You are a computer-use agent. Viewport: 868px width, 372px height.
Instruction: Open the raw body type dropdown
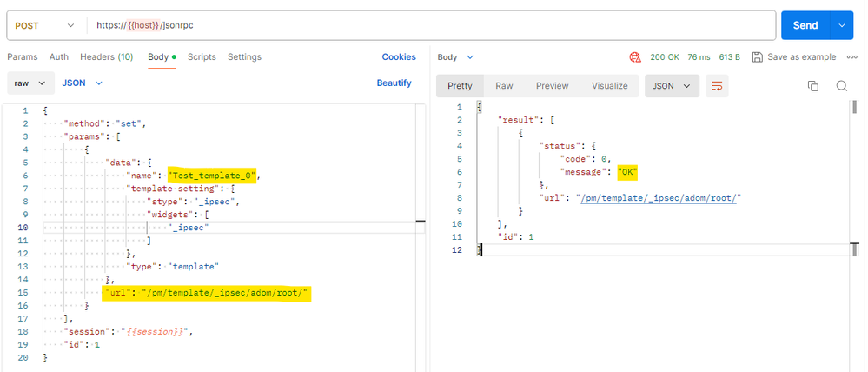(x=29, y=83)
